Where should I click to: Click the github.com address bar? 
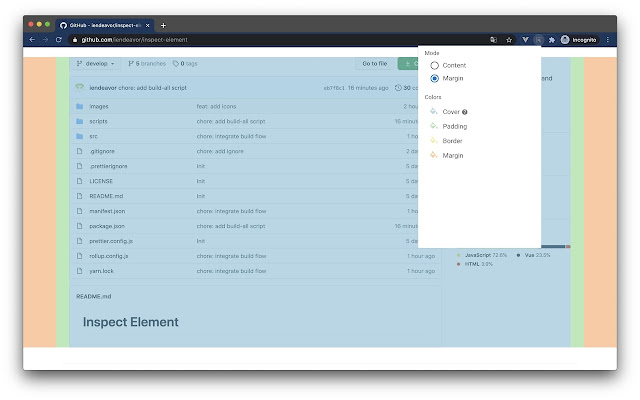(x=250, y=39)
